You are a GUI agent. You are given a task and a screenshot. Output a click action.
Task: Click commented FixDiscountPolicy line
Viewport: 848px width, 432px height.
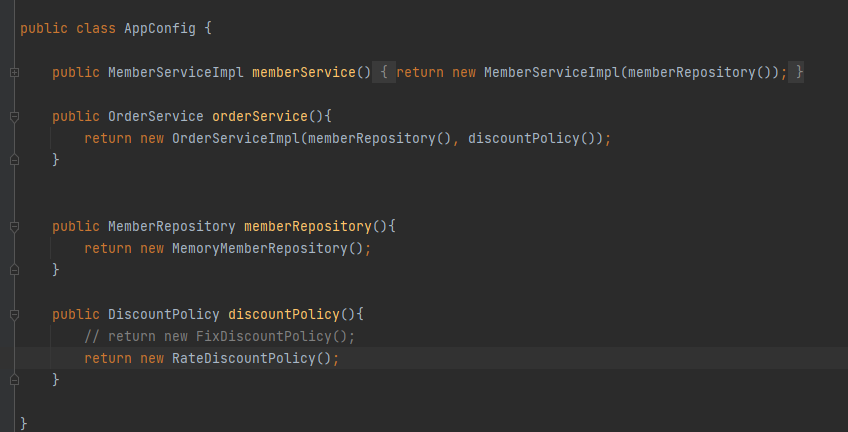coord(220,336)
